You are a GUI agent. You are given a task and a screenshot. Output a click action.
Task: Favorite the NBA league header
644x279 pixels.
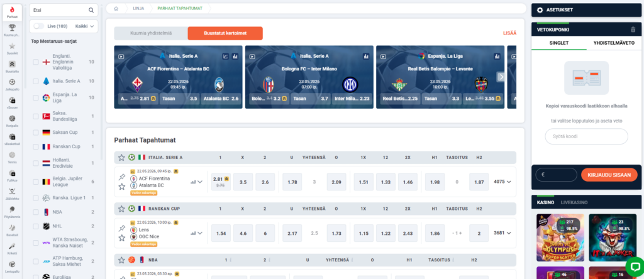point(121,260)
